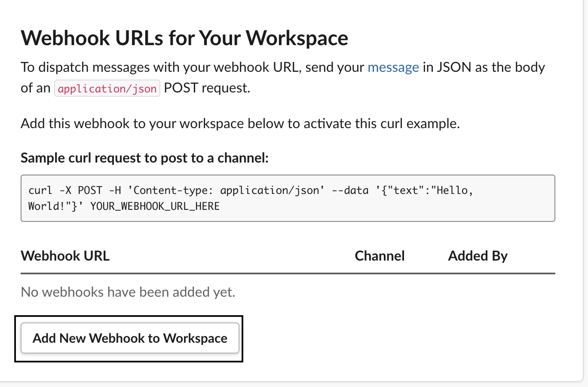The height and width of the screenshot is (387, 588).
Task: Click the application/json inline code tag
Action: tap(107, 88)
